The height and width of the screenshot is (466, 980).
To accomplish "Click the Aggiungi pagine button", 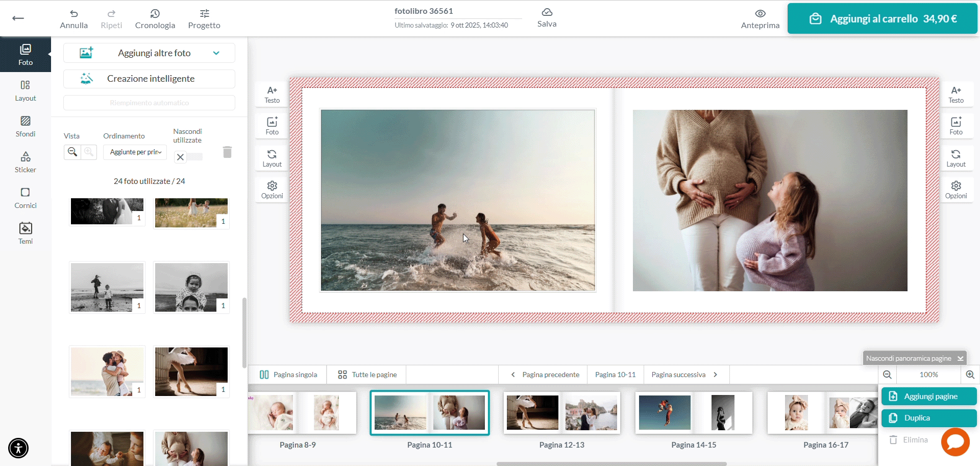I will click(x=929, y=397).
